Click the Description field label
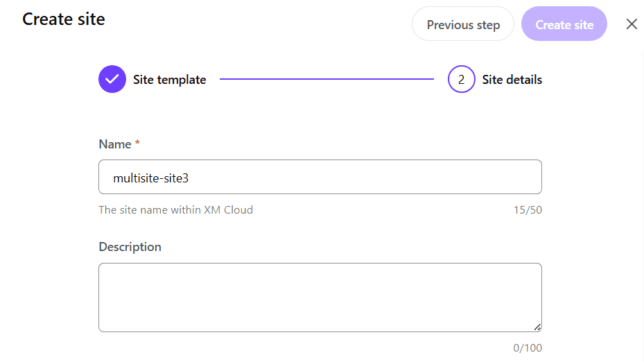The width and height of the screenshot is (644, 362). (x=130, y=247)
